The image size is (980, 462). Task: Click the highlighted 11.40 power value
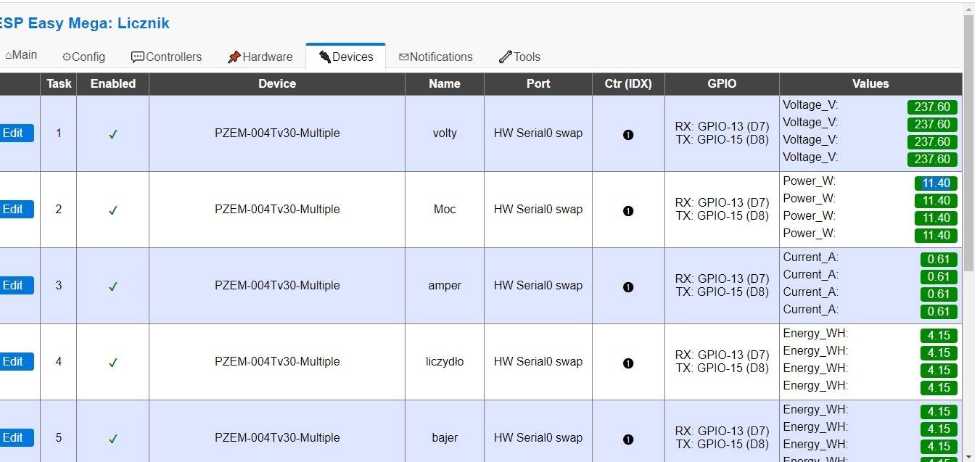coord(936,183)
